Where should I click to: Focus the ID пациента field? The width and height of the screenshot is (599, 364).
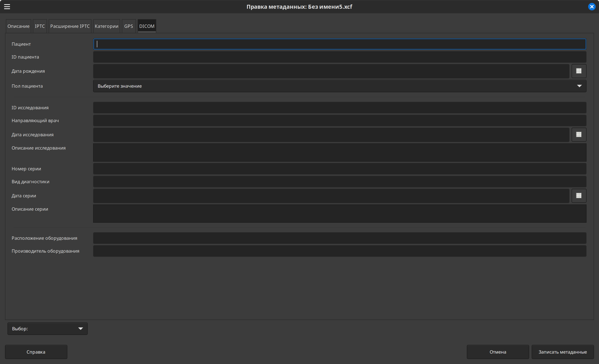point(339,57)
